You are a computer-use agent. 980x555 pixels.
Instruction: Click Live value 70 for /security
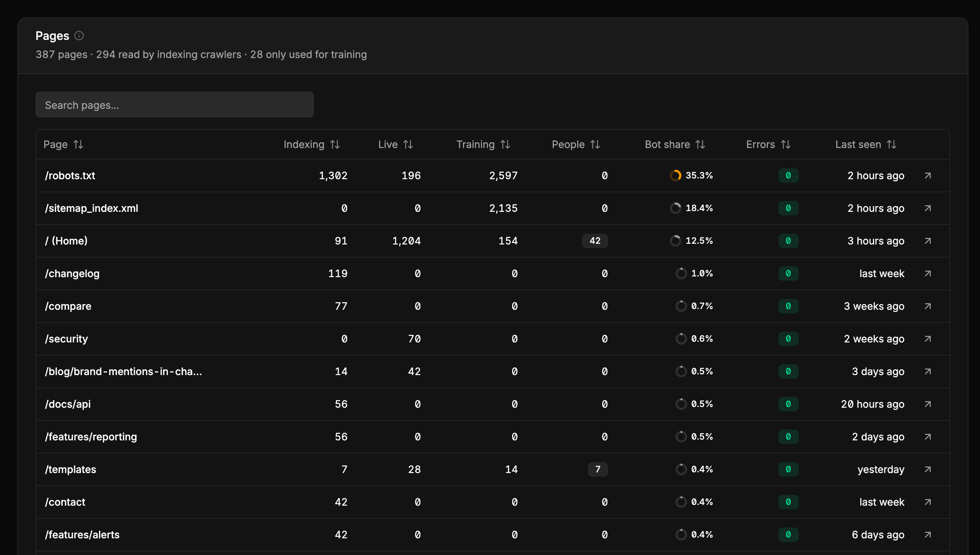coord(414,339)
